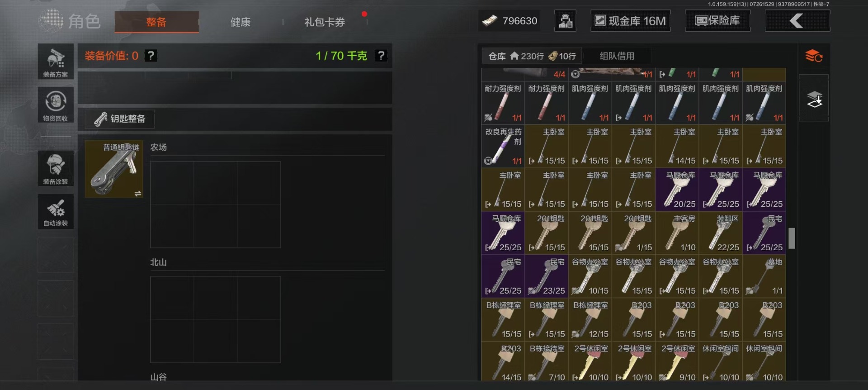Open the 装备涂装 skin icon
868x390 pixels.
pos(56,168)
